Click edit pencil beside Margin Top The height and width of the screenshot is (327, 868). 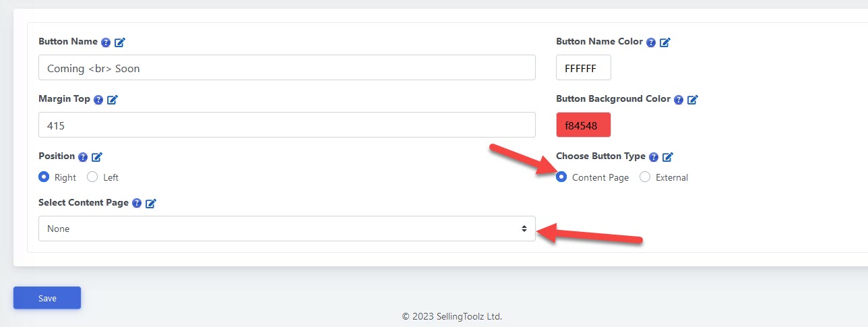pos(113,100)
